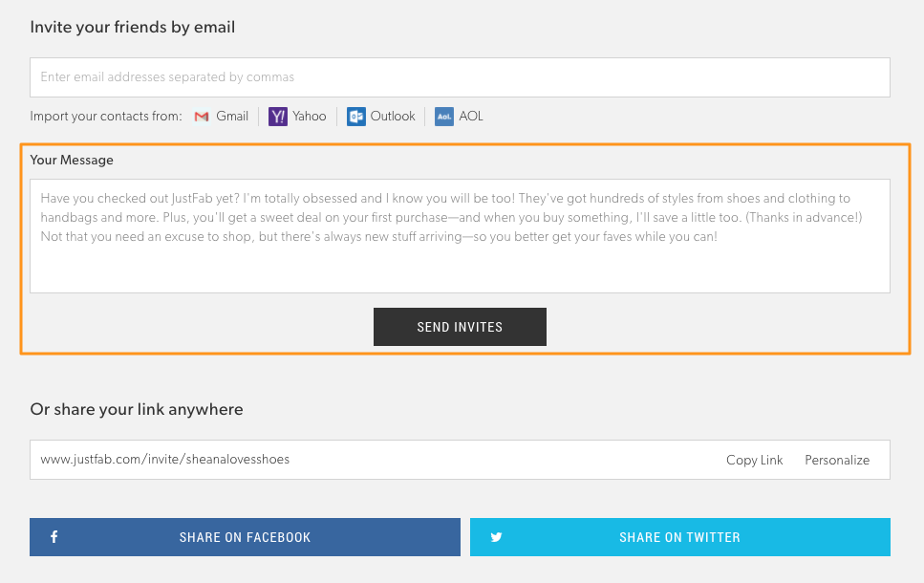Image resolution: width=924 pixels, height=583 pixels.
Task: Import contacts via Outlook text link
Action: [x=393, y=117]
